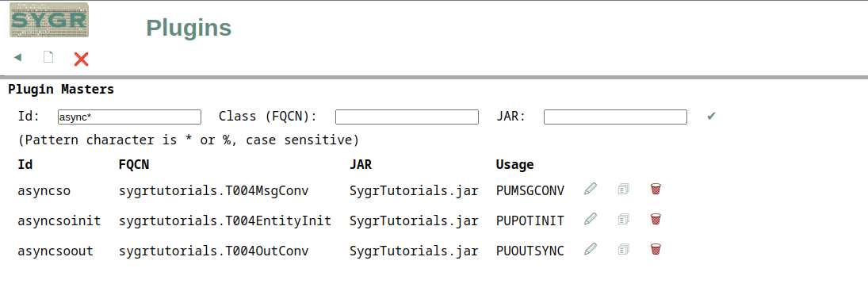Viewport: 868px width, 299px height.
Task: Click the red X cancel icon
Action: tap(82, 59)
